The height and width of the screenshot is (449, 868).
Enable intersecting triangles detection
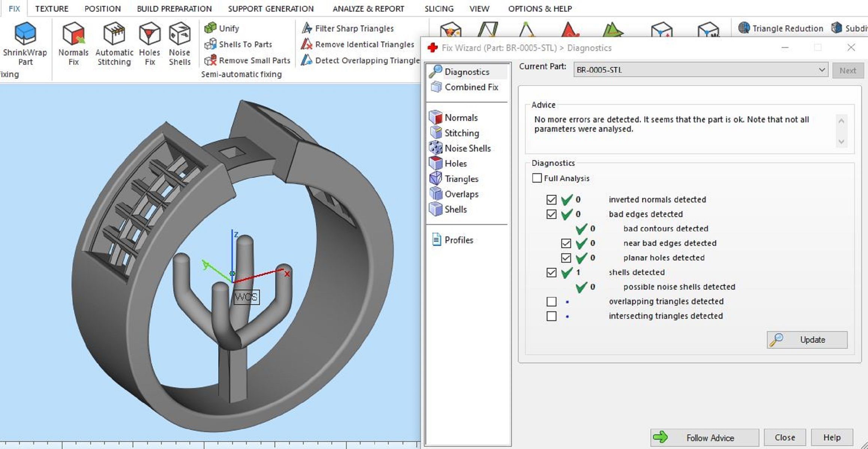tap(551, 316)
